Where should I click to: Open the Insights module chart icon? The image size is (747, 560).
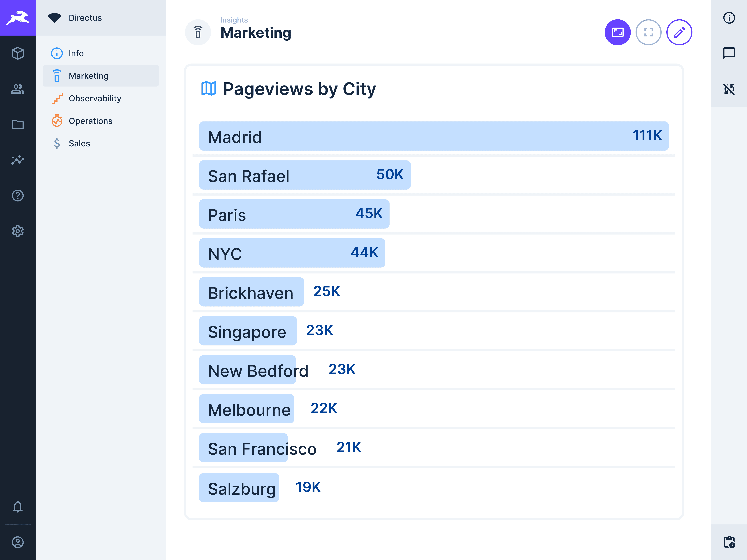[17, 160]
